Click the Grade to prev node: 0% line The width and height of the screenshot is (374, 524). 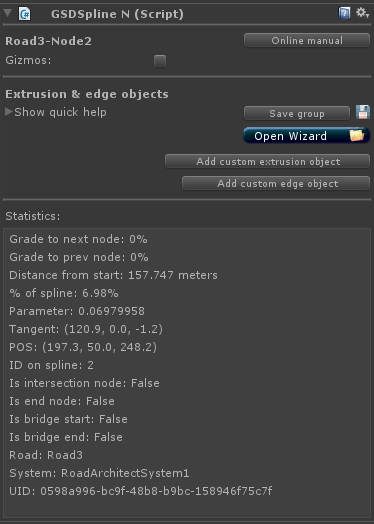79,257
